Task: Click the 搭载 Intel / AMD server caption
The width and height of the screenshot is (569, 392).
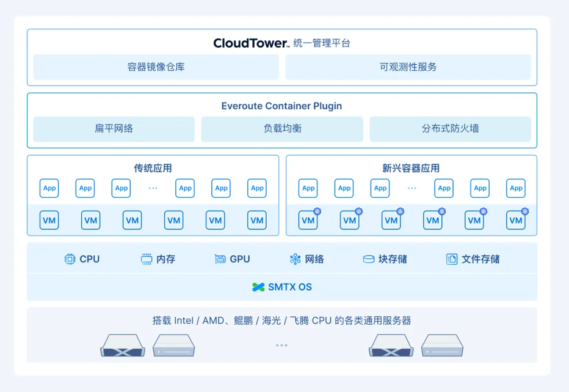Action: (x=281, y=321)
